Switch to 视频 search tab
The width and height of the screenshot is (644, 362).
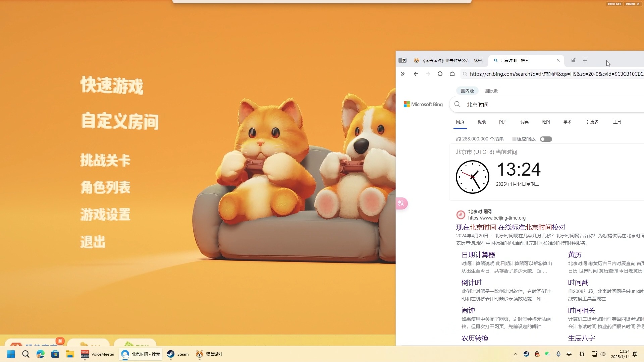click(x=481, y=122)
